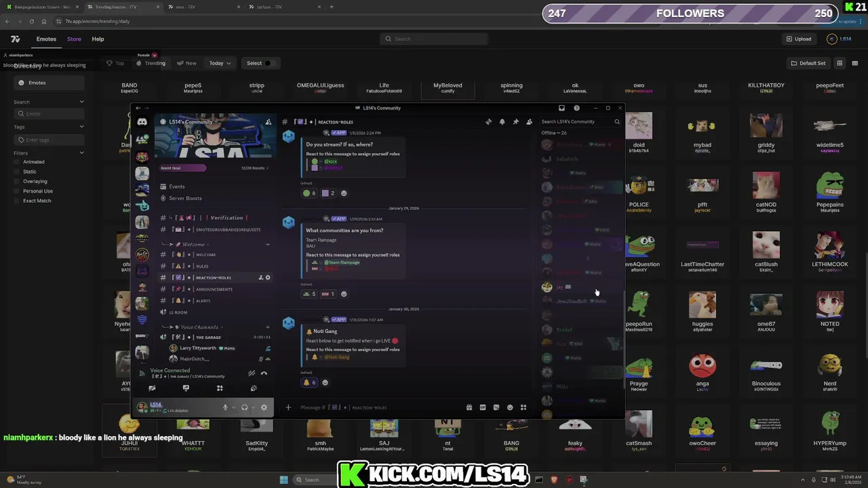
Task: Create invite for reaction-roles channel
Action: click(260, 278)
